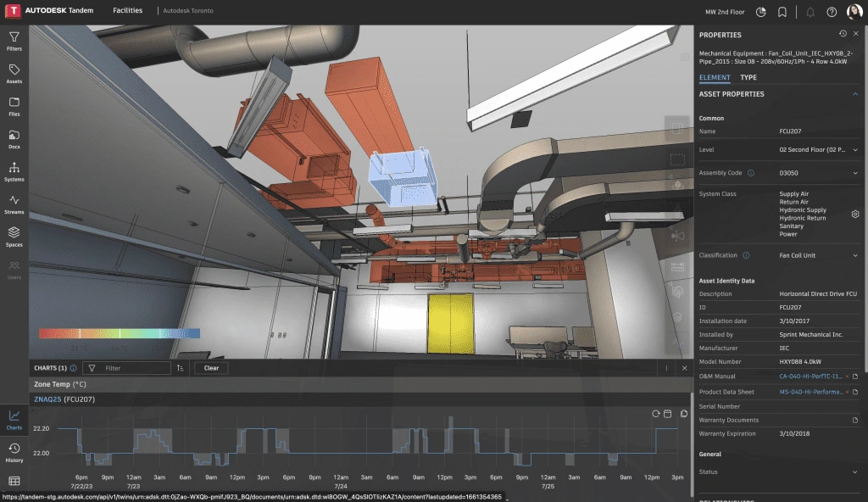Image resolution: width=868 pixels, height=502 pixels.
Task: Open saved views bookmark icon
Action: (x=782, y=12)
